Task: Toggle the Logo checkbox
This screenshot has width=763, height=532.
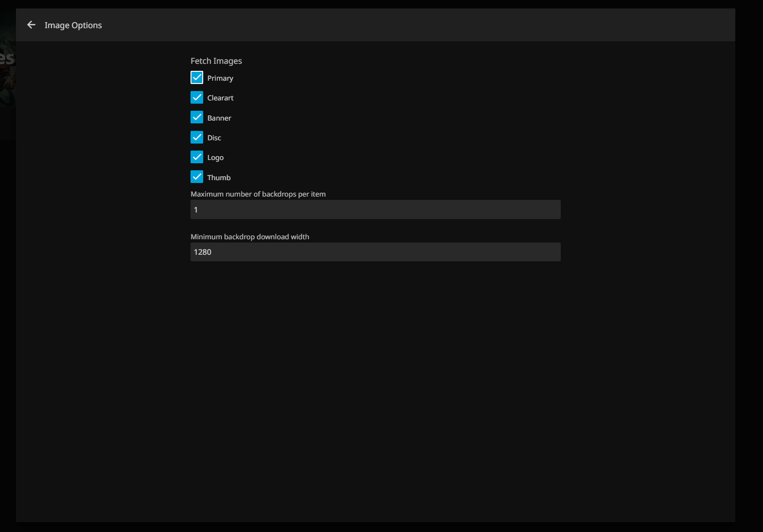Action: coord(197,157)
